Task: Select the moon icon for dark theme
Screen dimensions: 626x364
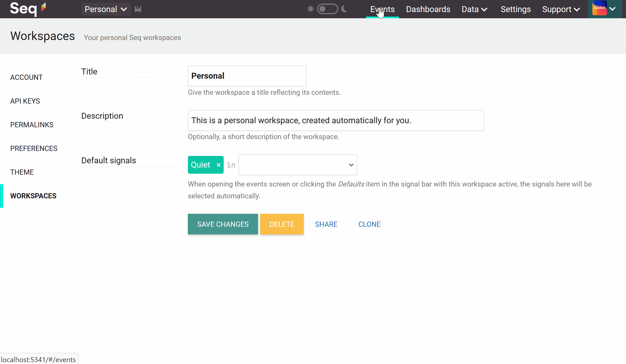Action: (x=344, y=9)
